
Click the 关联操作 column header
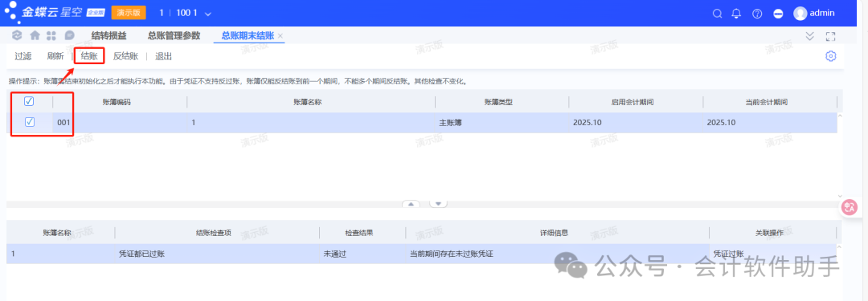tap(769, 233)
